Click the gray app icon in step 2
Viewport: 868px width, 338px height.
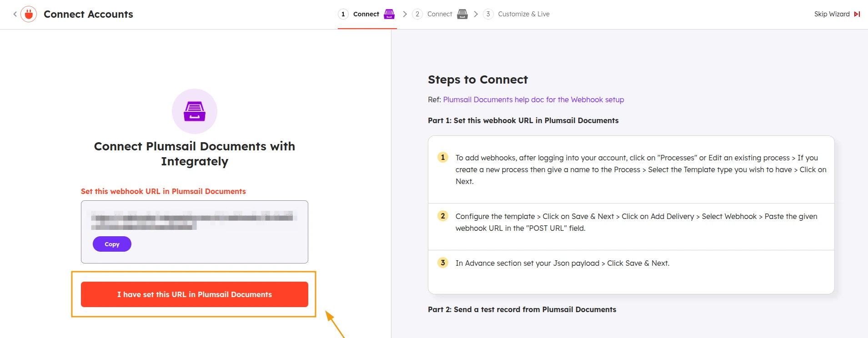[462, 14]
